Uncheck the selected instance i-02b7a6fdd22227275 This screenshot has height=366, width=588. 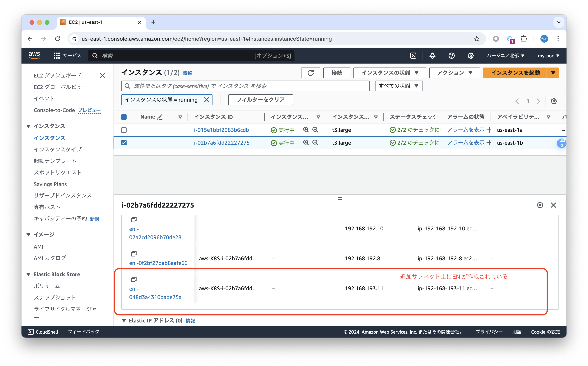tap(124, 143)
